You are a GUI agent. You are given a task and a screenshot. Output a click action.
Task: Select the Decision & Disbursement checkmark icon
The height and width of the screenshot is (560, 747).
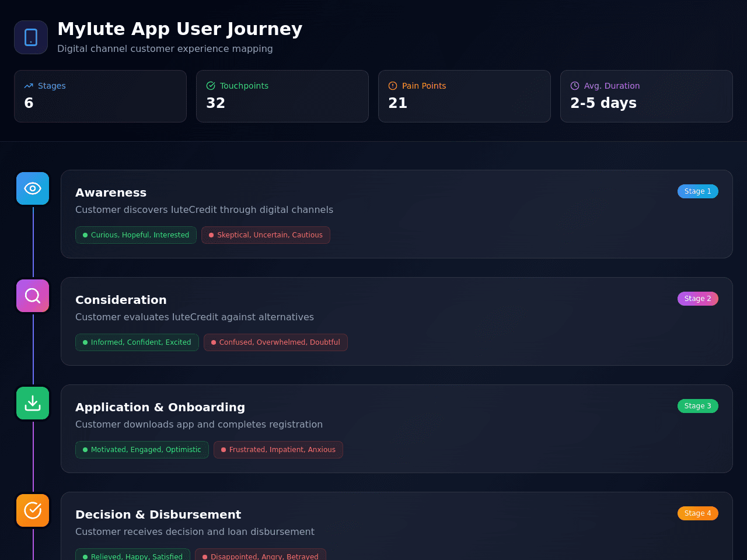[33, 510]
